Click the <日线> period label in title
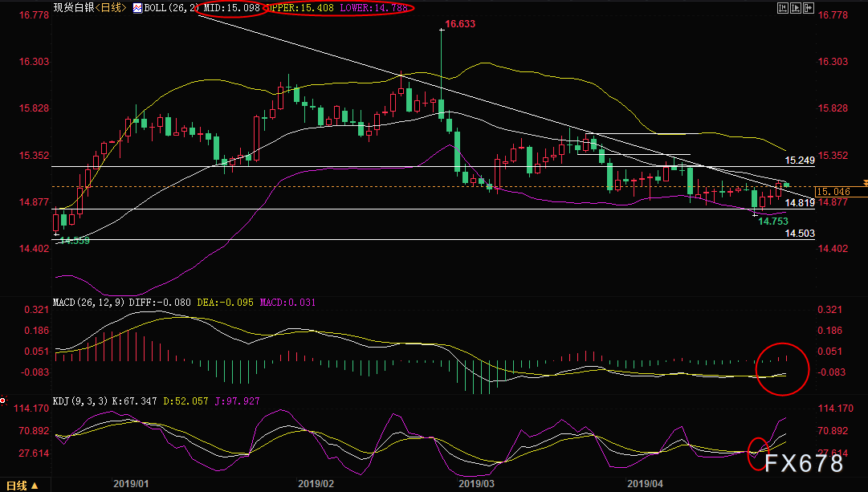This screenshot has width=868, height=492. coord(108,8)
